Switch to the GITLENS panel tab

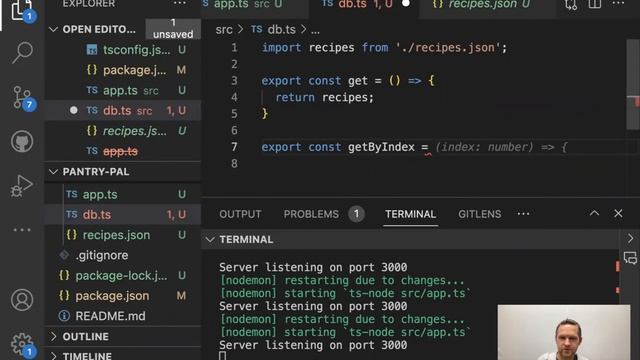click(480, 214)
